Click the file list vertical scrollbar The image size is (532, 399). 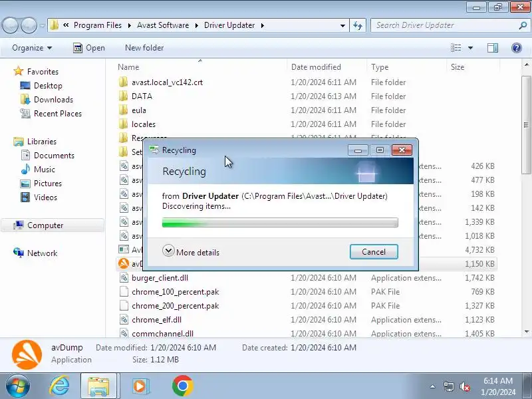[x=526, y=125]
